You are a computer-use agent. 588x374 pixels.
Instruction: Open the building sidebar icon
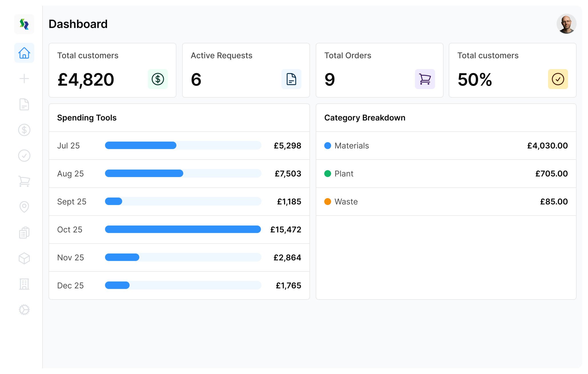pyautogui.click(x=24, y=284)
